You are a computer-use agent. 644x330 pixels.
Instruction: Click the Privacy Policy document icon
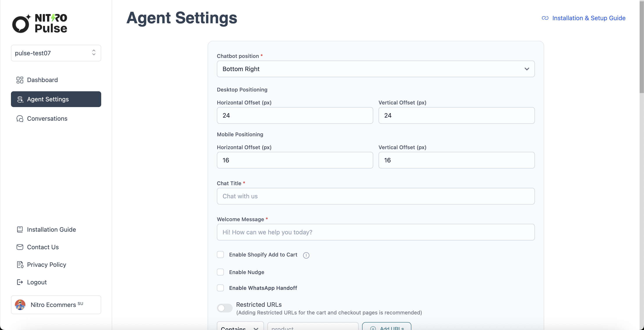point(20,264)
